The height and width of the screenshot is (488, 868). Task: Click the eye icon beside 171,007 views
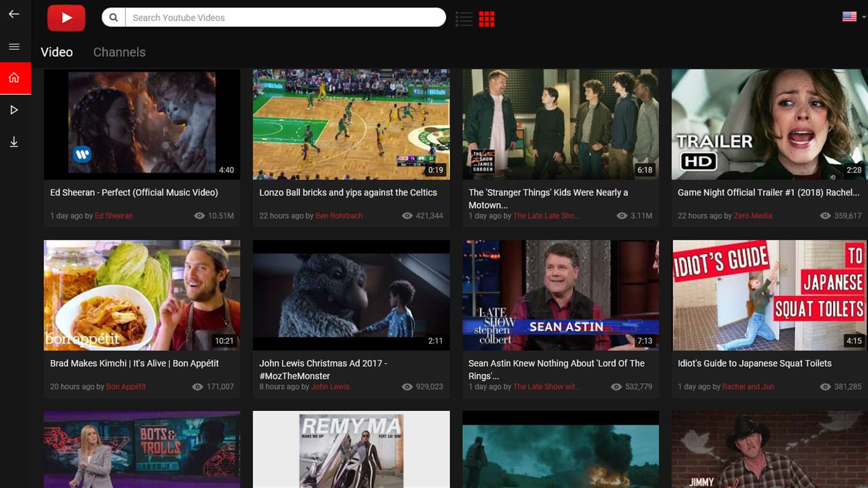click(198, 387)
